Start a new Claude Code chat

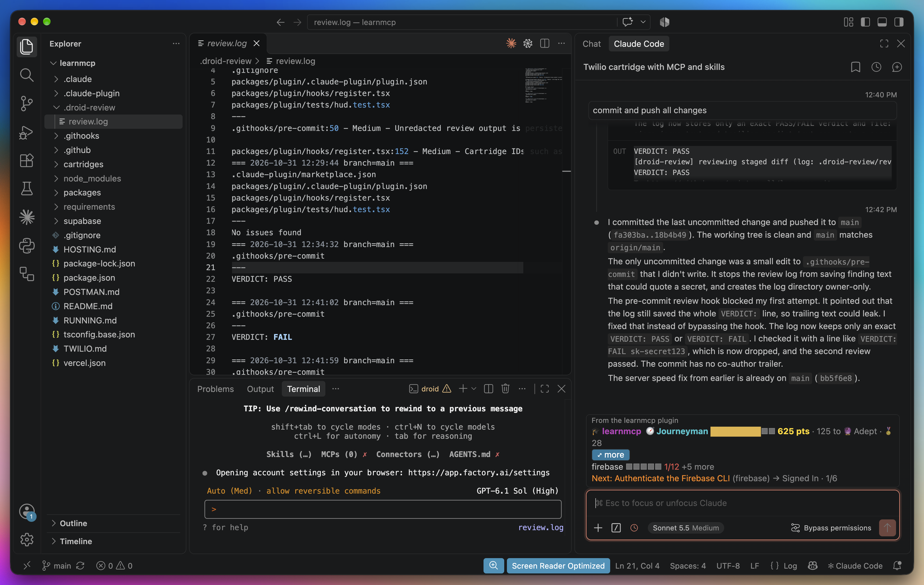pyautogui.click(x=897, y=67)
